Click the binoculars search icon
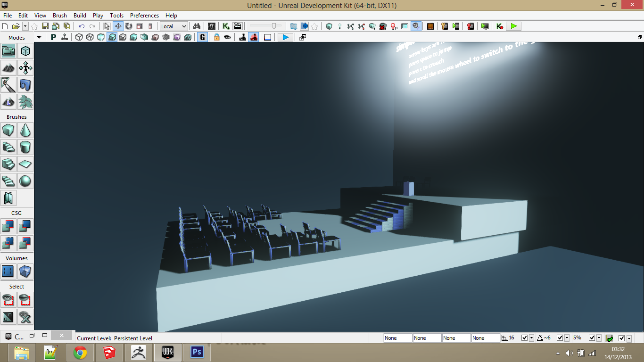This screenshot has width=644, height=362. [x=197, y=26]
